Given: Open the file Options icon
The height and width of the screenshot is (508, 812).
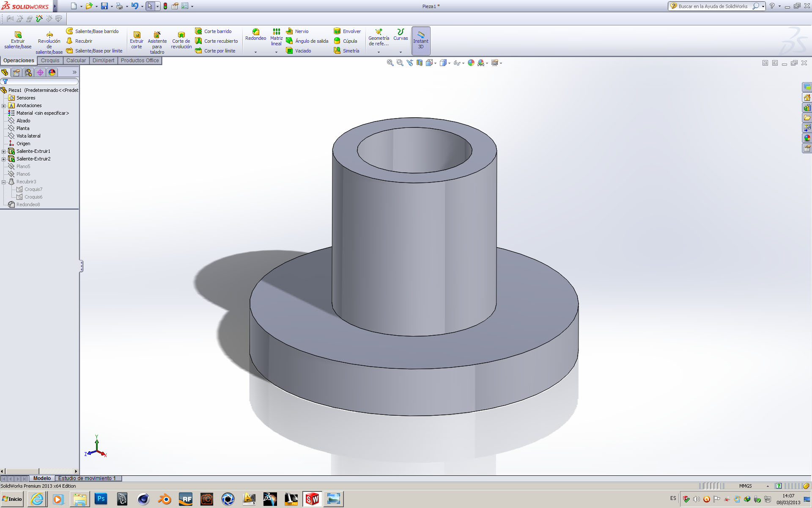Looking at the screenshot, I should [185, 6].
